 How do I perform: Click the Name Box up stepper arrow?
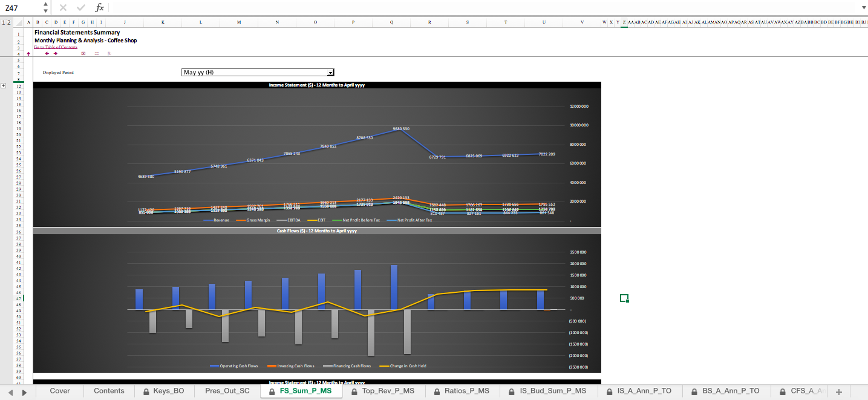(46, 4)
